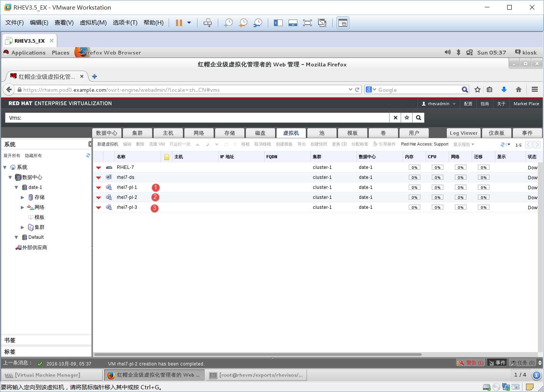The height and width of the screenshot is (392, 544).
Task: Open Firefox downloads arrow icon
Action: (504, 89)
